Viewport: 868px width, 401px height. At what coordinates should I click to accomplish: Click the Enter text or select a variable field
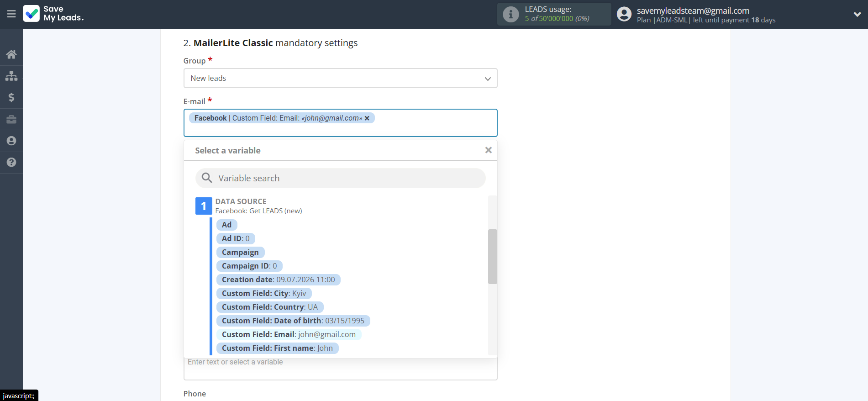[340, 368]
